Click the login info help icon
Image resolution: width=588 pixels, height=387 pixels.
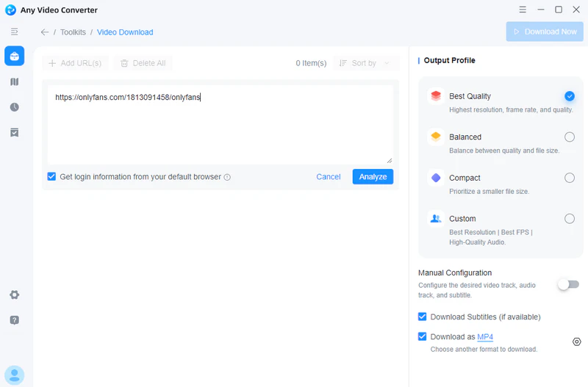pos(227,177)
